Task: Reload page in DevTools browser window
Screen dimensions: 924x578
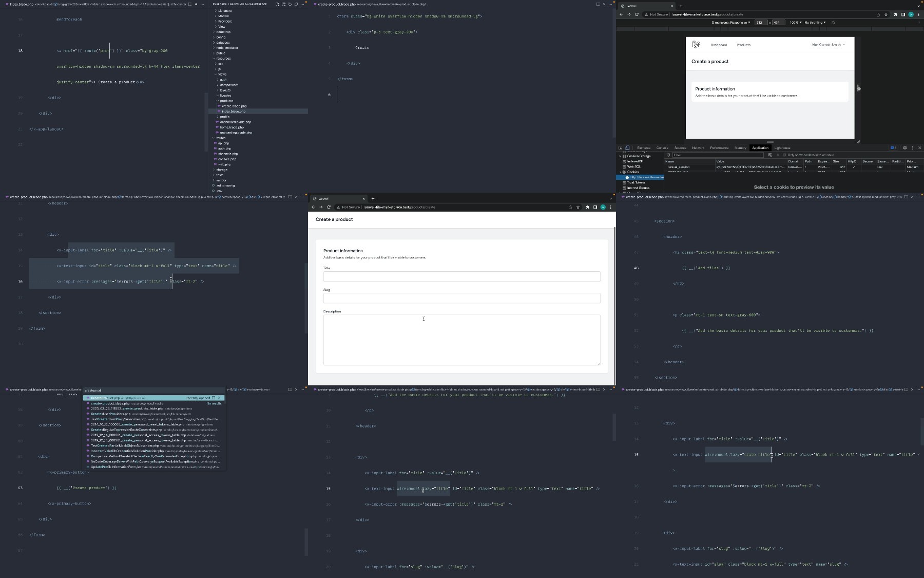Action: 637,14
